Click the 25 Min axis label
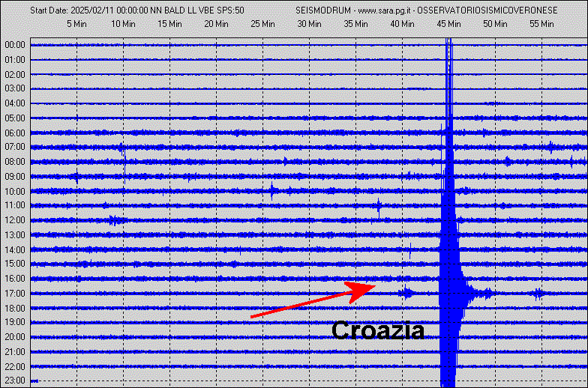Viewport: 588px width, 388px height. (x=262, y=24)
